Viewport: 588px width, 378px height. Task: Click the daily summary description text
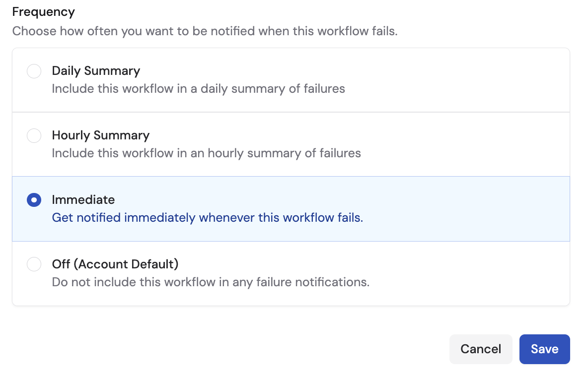pos(199,89)
